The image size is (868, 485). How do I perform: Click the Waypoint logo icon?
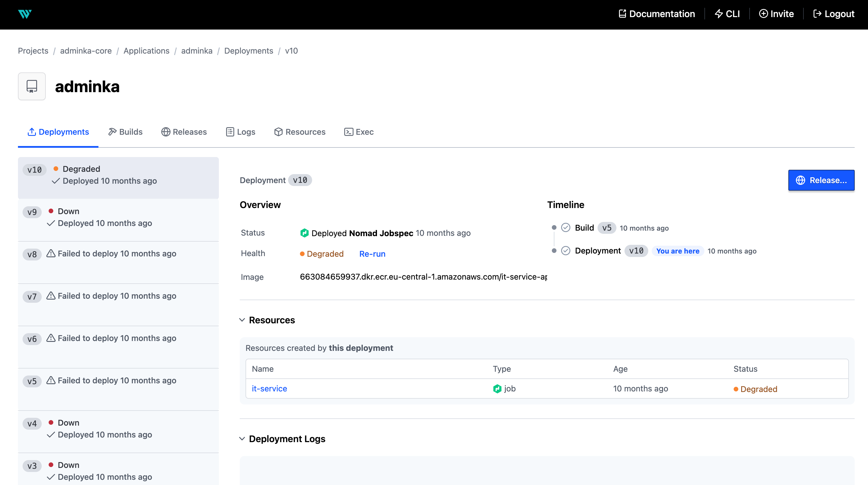(x=25, y=14)
